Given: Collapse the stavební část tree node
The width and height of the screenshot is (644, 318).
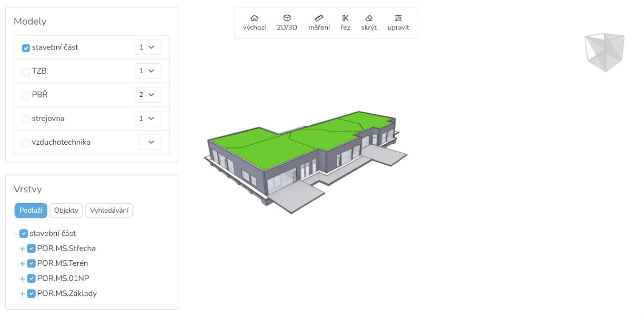Looking at the screenshot, I should (15, 234).
